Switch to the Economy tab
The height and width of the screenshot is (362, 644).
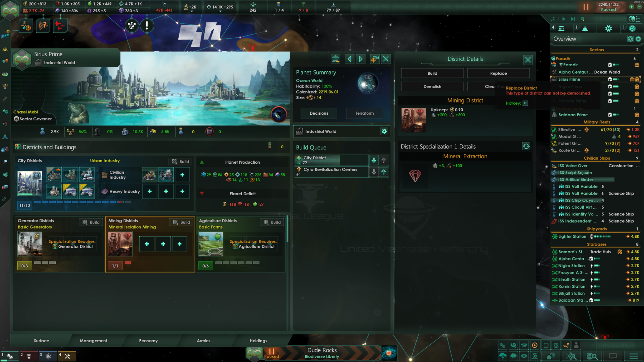click(x=148, y=341)
